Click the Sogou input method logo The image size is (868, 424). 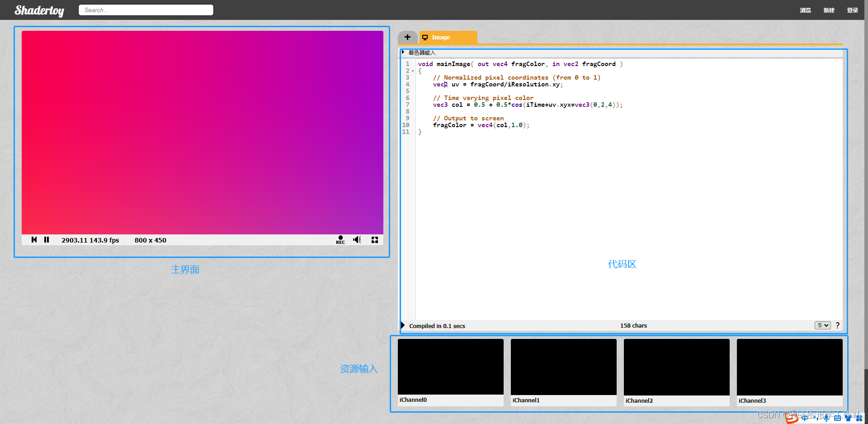(792, 418)
